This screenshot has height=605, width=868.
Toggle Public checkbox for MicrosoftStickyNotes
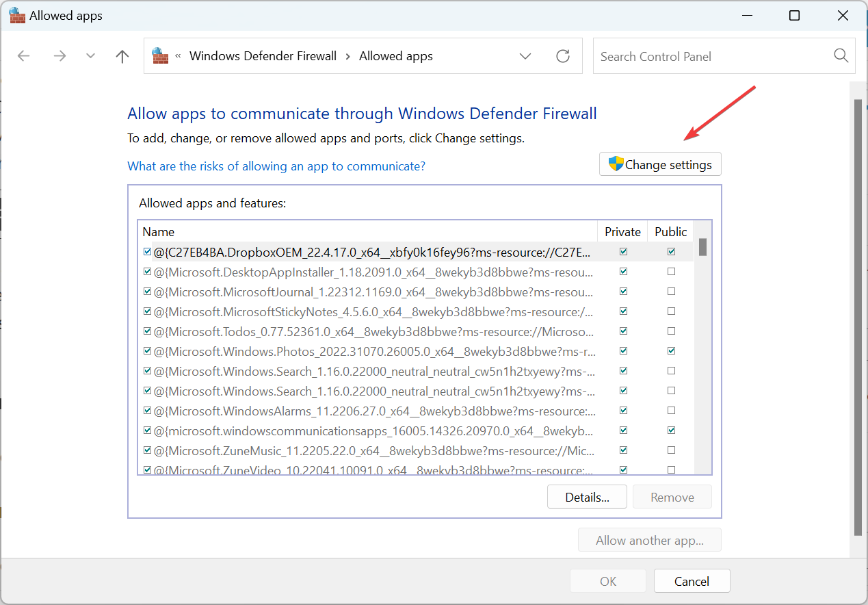tap(671, 311)
